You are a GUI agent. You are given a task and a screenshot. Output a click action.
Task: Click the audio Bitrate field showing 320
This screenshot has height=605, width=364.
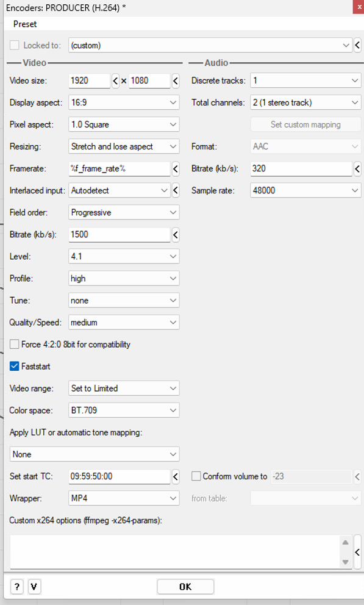pyautogui.click(x=301, y=168)
